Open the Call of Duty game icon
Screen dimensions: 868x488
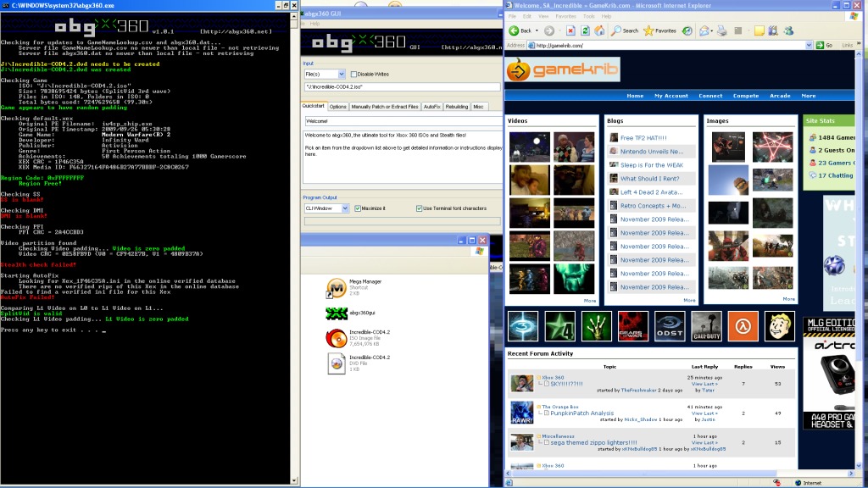(x=706, y=326)
